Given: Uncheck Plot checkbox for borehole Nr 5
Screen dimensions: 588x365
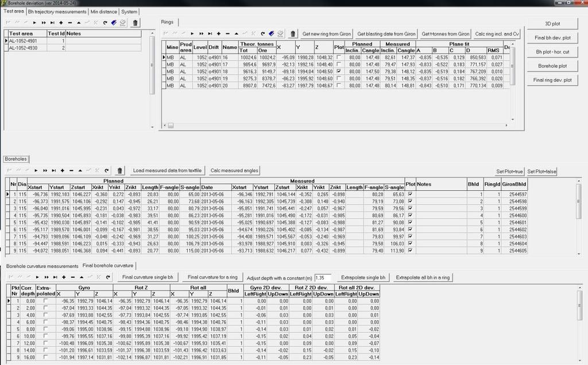Looking at the screenshot, I should [x=410, y=222].
